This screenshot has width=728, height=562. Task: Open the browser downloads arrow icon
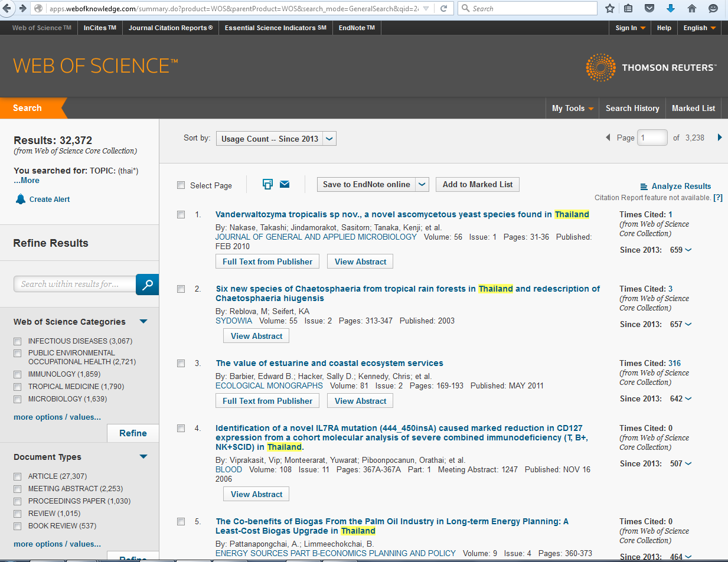tap(670, 8)
